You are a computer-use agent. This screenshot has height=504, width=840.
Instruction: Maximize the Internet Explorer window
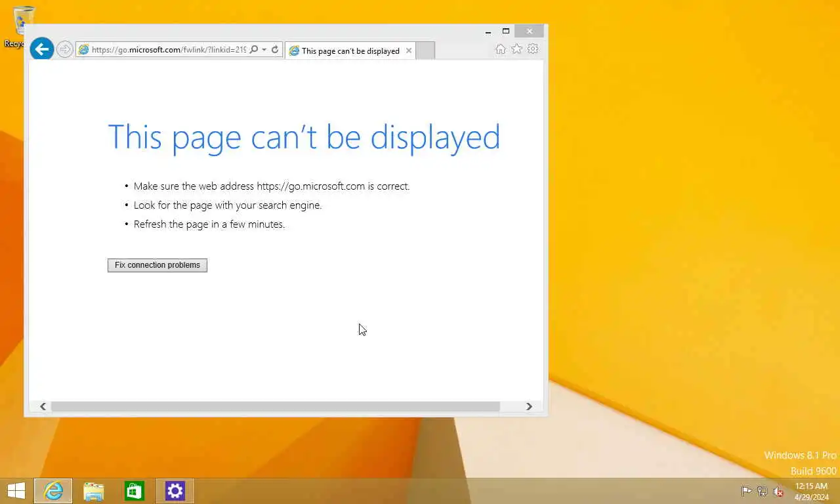point(506,31)
